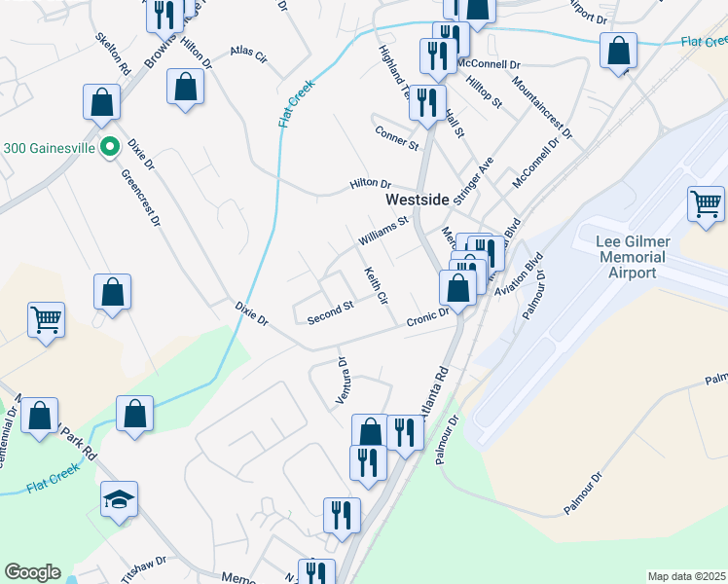Select the shopping bag marker below Atlas Cir
The height and width of the screenshot is (584, 728).
(x=185, y=91)
